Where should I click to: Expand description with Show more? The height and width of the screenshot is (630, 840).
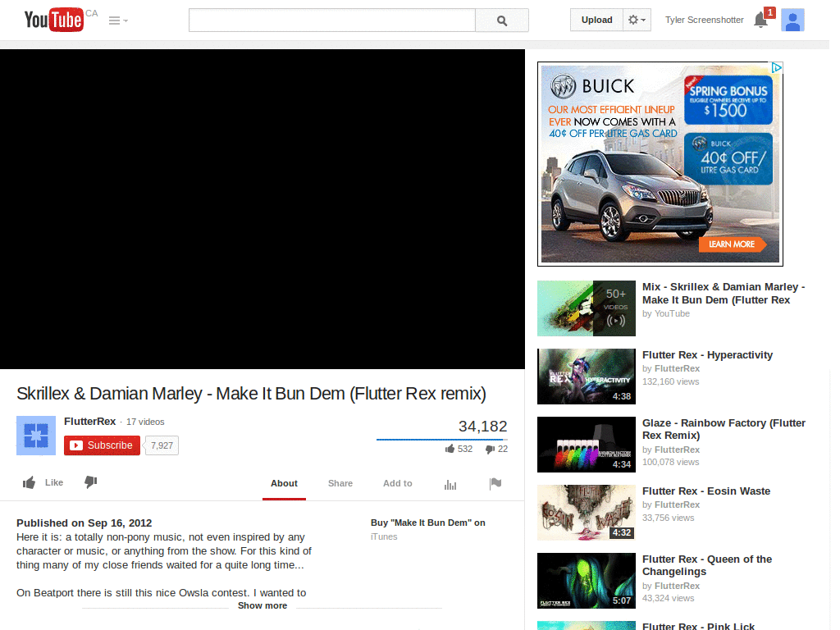click(x=262, y=606)
